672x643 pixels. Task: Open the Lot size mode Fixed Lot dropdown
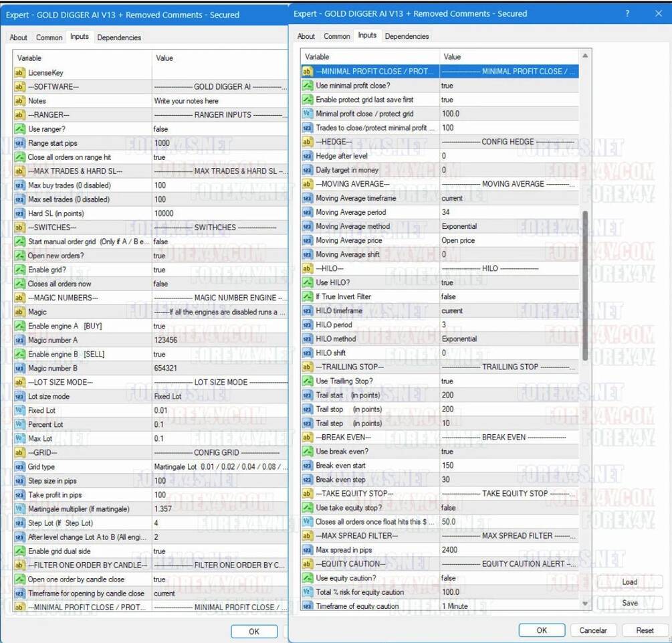[x=219, y=396]
